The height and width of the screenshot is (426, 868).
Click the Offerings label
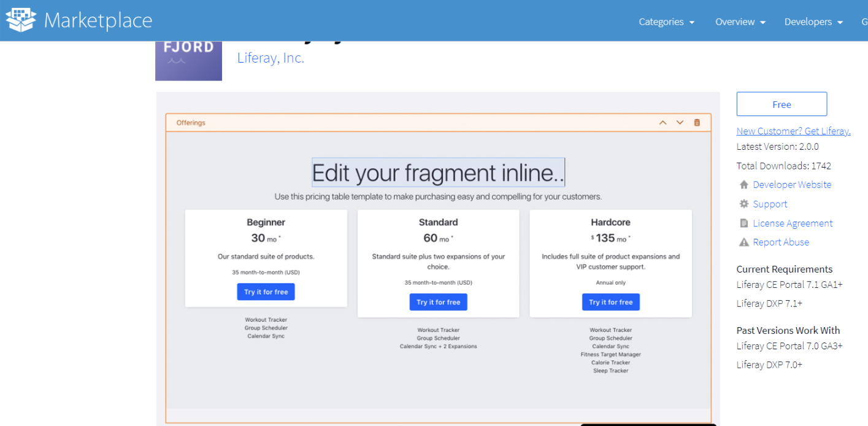191,123
